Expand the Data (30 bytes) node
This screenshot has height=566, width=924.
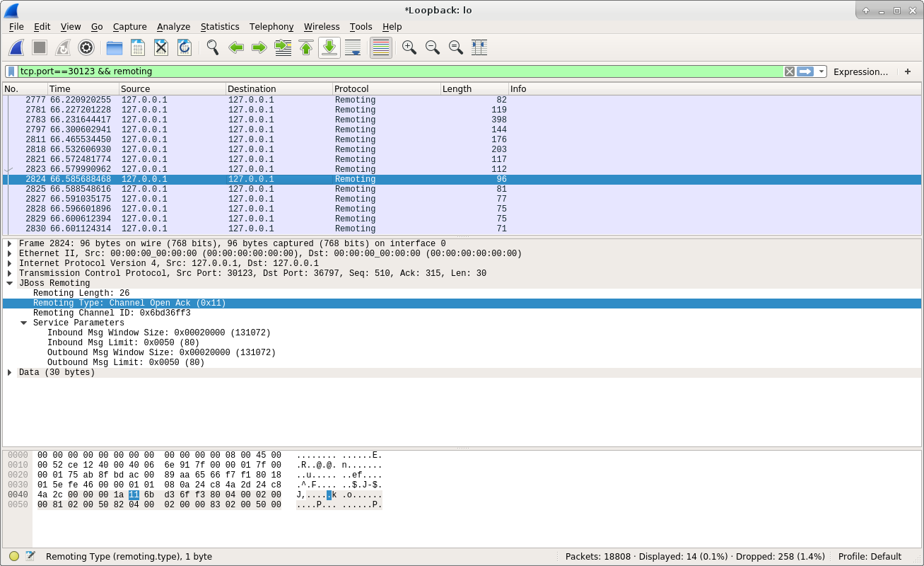pyautogui.click(x=10, y=372)
